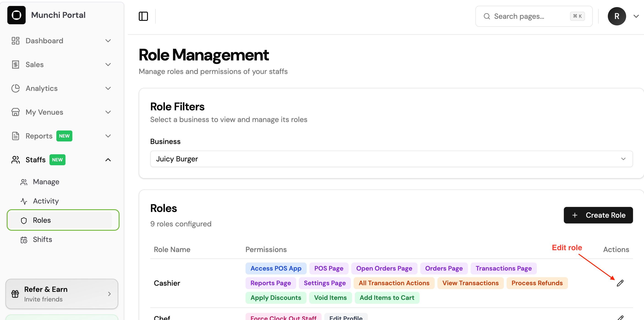Click the Role Name column header
The image size is (644, 320).
pos(172,249)
